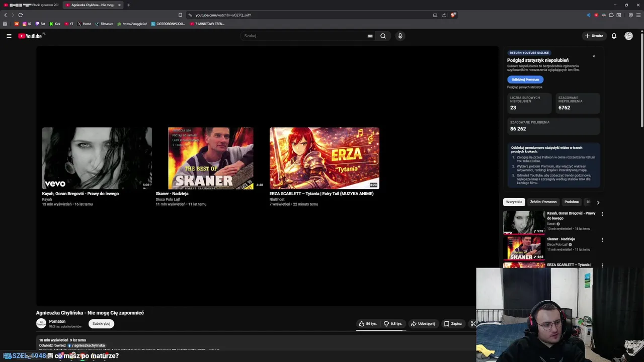Like the video, 86 tys.
The image size is (644, 362).
[x=368, y=324]
